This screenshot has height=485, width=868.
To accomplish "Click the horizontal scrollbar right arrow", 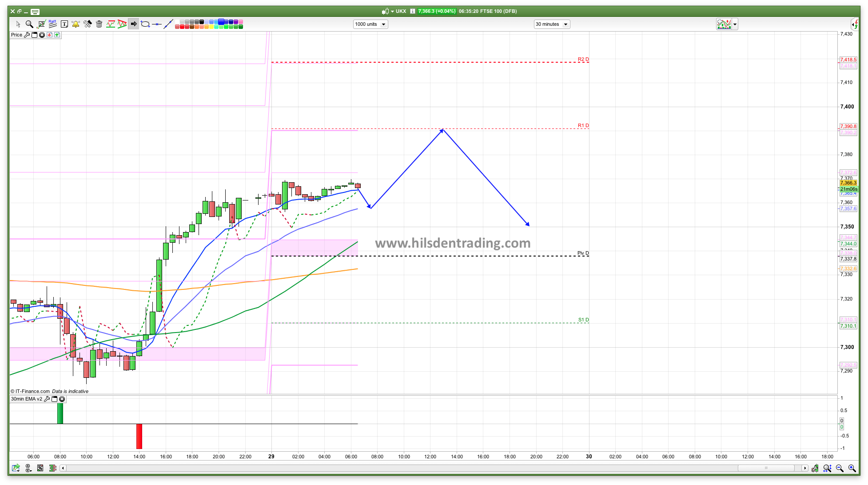I will [804, 468].
